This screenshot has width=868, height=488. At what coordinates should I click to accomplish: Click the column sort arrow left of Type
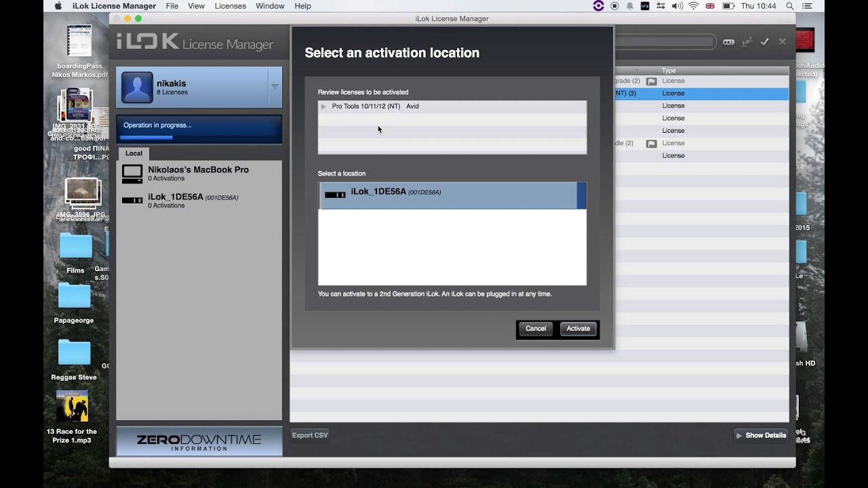click(637, 70)
